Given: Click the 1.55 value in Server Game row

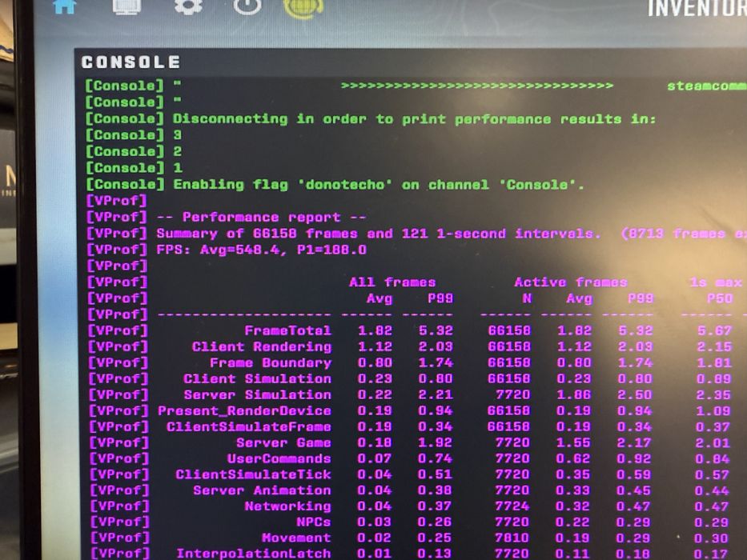Looking at the screenshot, I should (x=573, y=443).
